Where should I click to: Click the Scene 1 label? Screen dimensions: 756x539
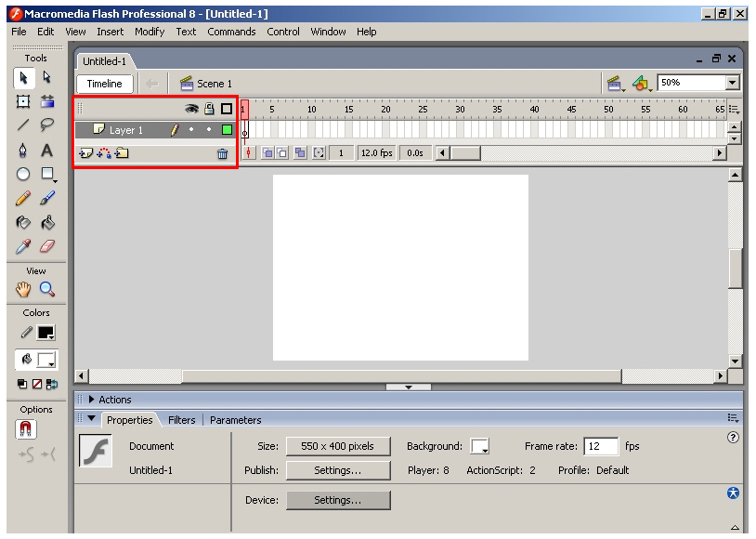(214, 84)
